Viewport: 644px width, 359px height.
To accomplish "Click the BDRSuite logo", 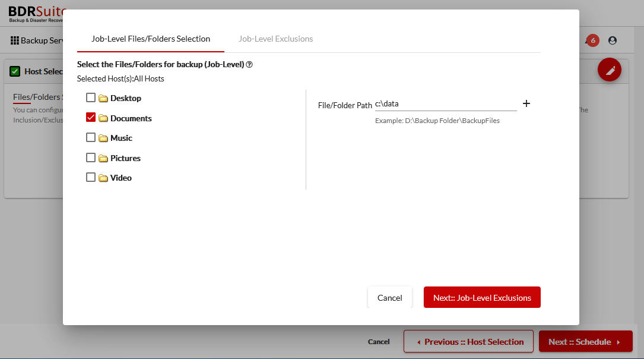I will click(x=30, y=13).
